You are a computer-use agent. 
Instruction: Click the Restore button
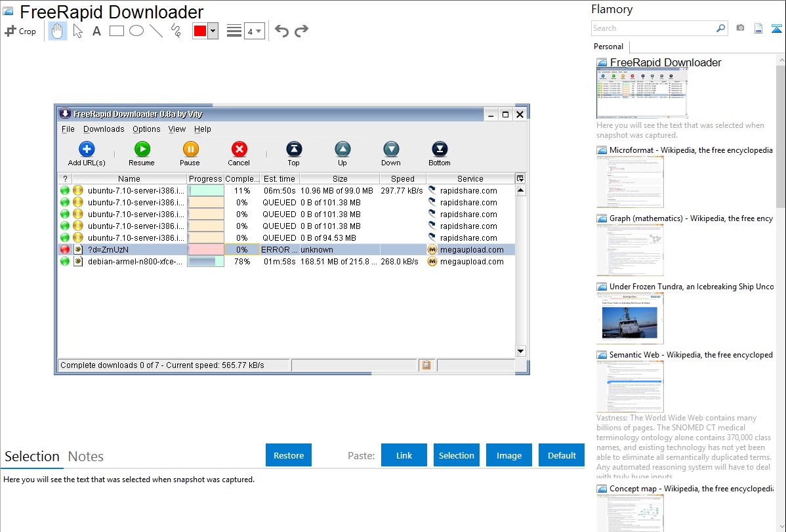pos(289,455)
